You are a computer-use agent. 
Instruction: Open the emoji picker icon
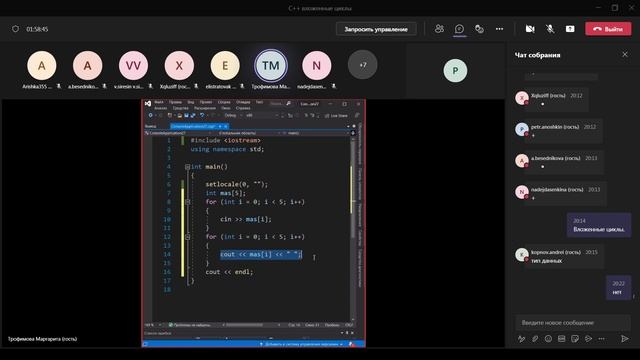pos(548,338)
